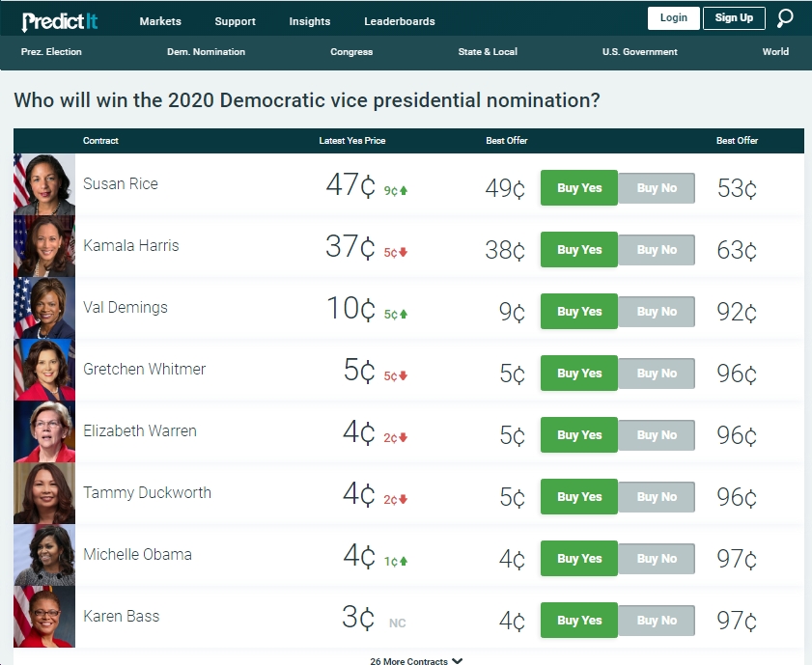Buy No on Val Demings
The height and width of the screenshot is (665, 812).
[657, 312]
